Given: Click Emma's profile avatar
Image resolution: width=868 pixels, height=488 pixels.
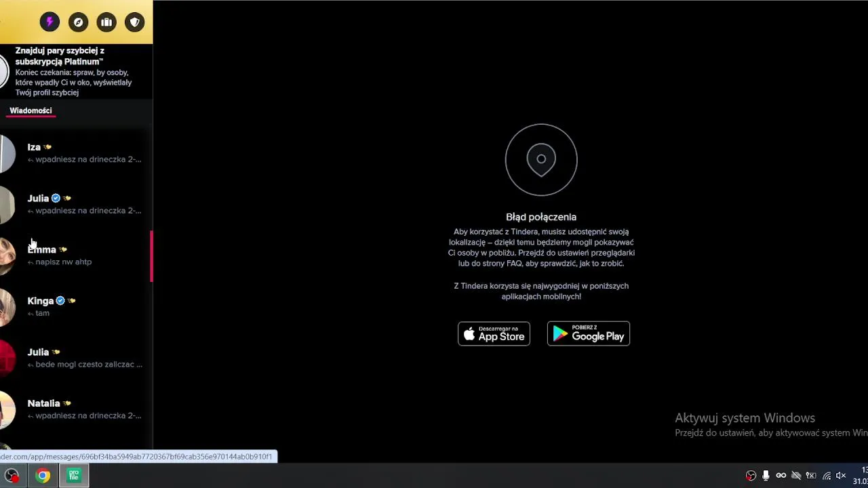Looking at the screenshot, I should click(7, 256).
